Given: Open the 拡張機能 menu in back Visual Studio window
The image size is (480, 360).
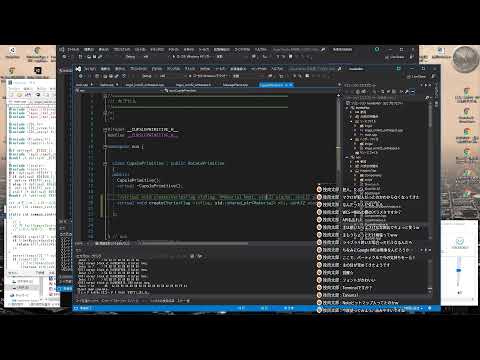Looking at the screenshot, I should coord(222,49).
